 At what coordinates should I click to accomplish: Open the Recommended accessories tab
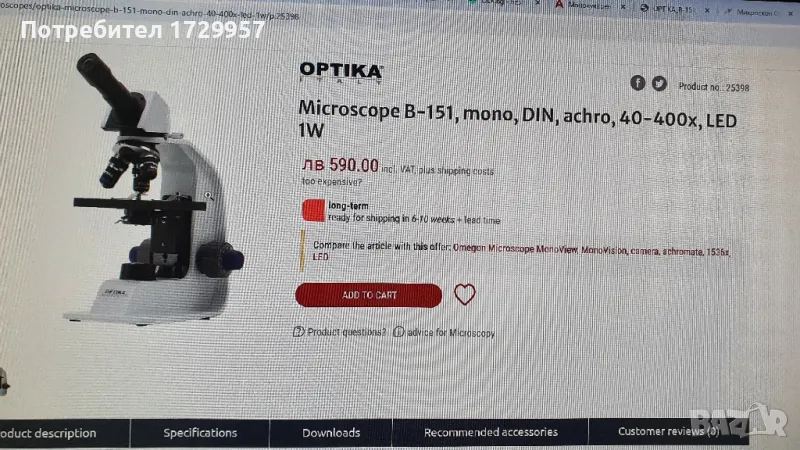(490, 432)
